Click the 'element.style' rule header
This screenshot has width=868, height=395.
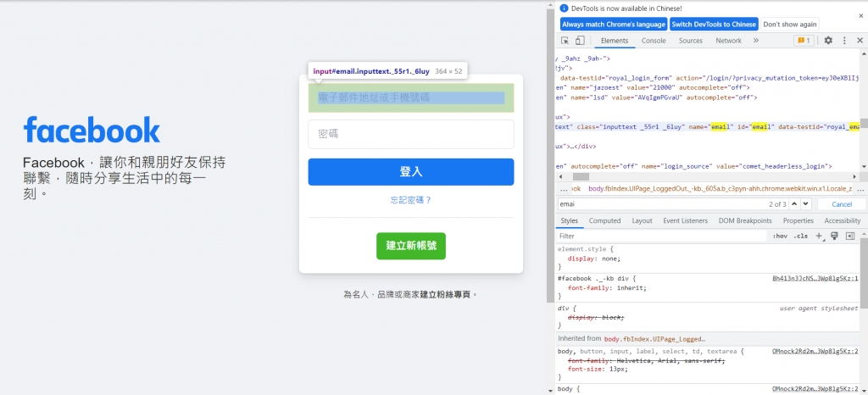coord(581,249)
